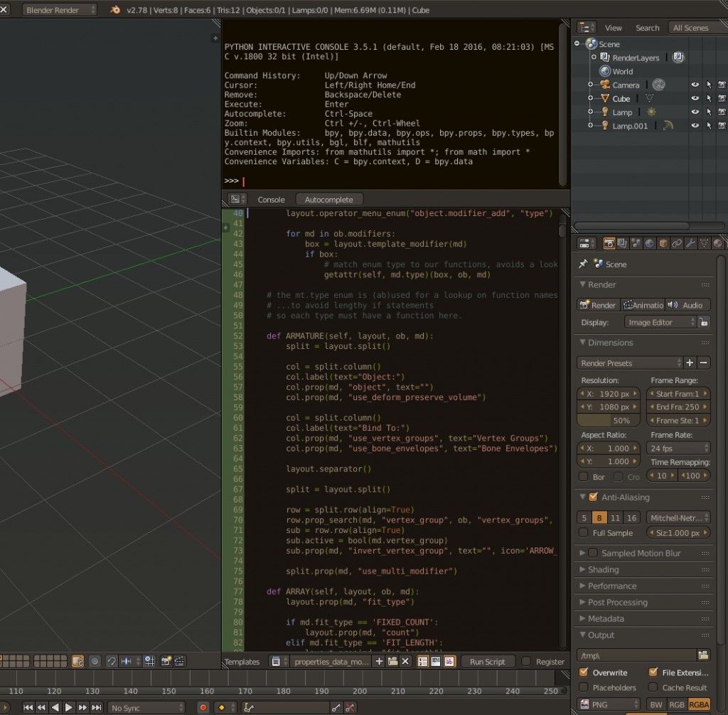Click the Run Script button
728x715 pixels.
[488, 662]
